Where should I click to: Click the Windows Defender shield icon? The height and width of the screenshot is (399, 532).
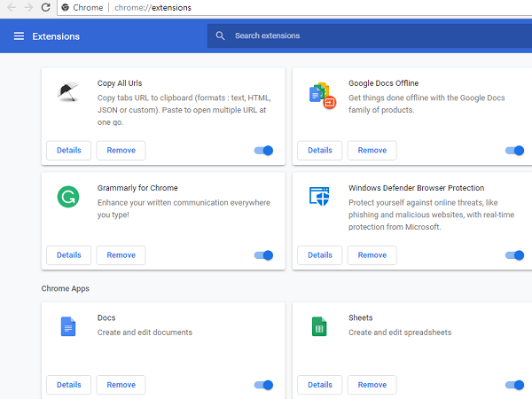[x=319, y=197]
